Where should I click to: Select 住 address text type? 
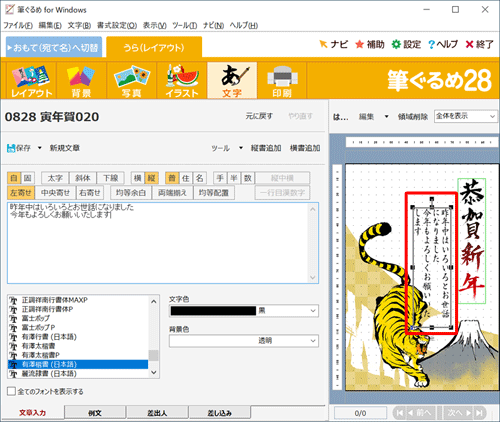tap(186, 178)
